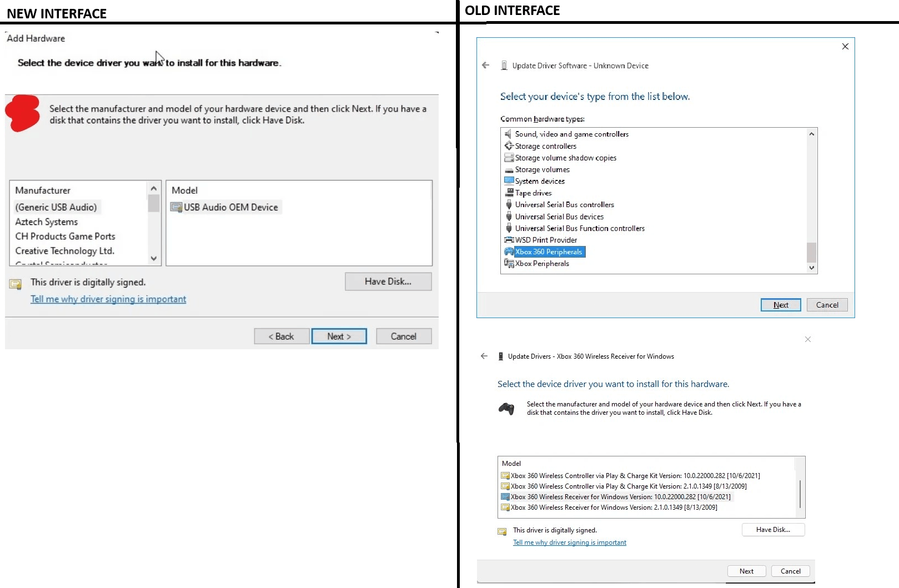
Task: Cancel the Update Drivers Xbox 360 dialog
Action: (x=791, y=571)
